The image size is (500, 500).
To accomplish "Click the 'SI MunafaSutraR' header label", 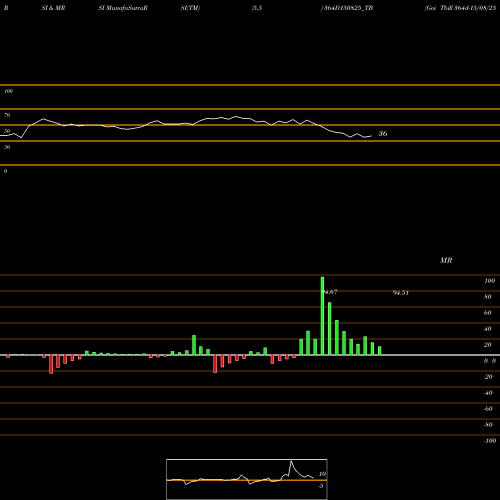I will [x=123, y=8].
